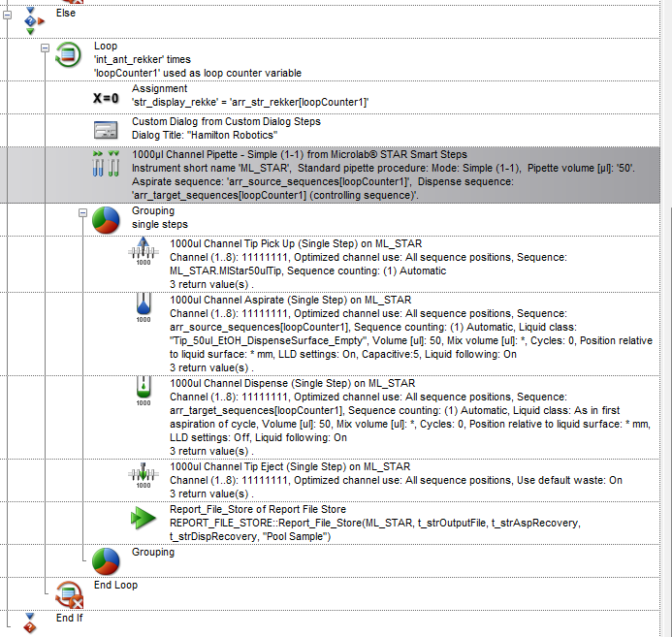Select the Tip Eject step icon
This screenshot has height=637, width=672.
click(144, 475)
